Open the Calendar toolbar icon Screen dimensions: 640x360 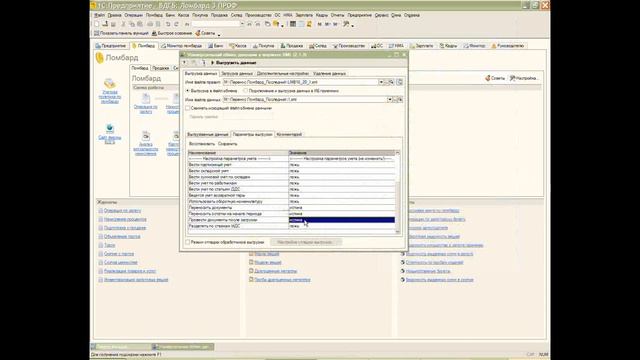point(301,24)
